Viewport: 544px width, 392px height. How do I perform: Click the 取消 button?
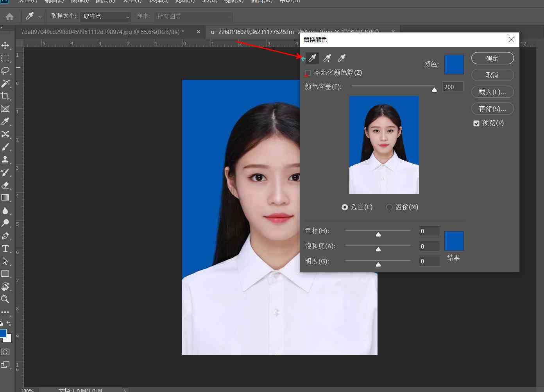492,75
